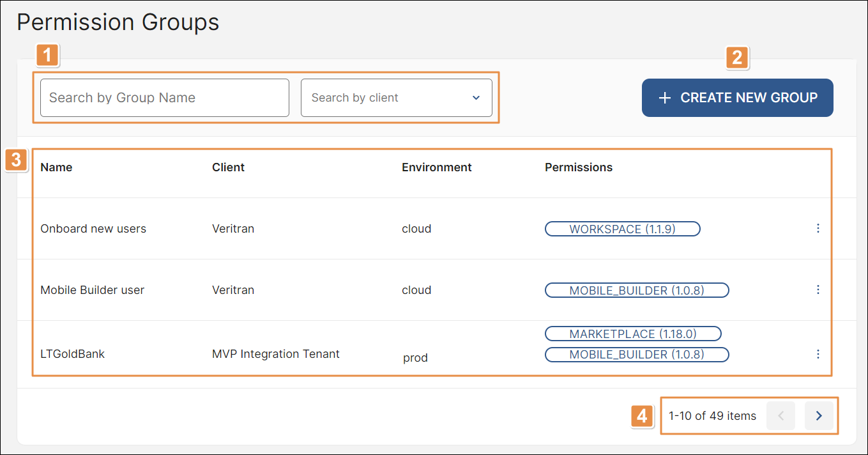The width and height of the screenshot is (868, 455).
Task: Open the kebab menu for Mobile Builder user
Action: coord(818,289)
